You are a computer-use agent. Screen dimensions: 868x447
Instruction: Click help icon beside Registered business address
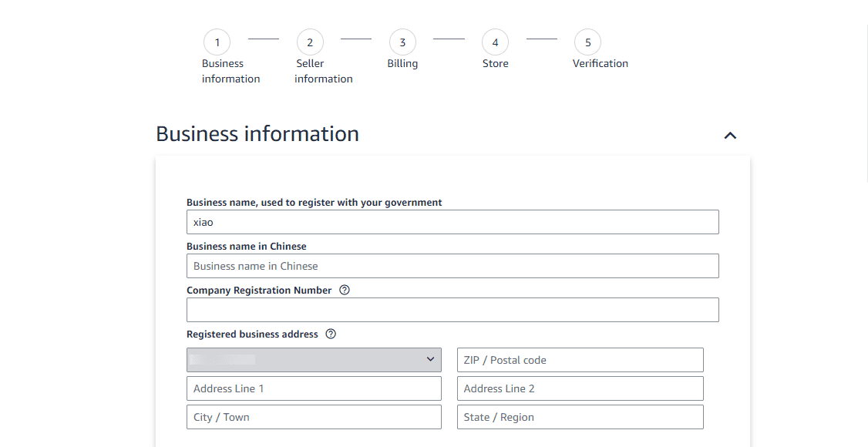(331, 334)
